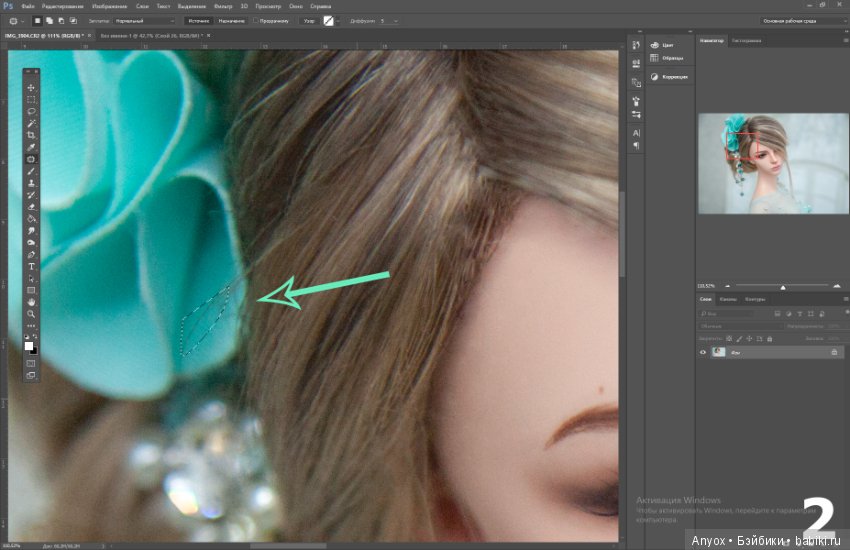
Task: Toggle Quick Mask mode in toolbox
Action: (x=31, y=364)
